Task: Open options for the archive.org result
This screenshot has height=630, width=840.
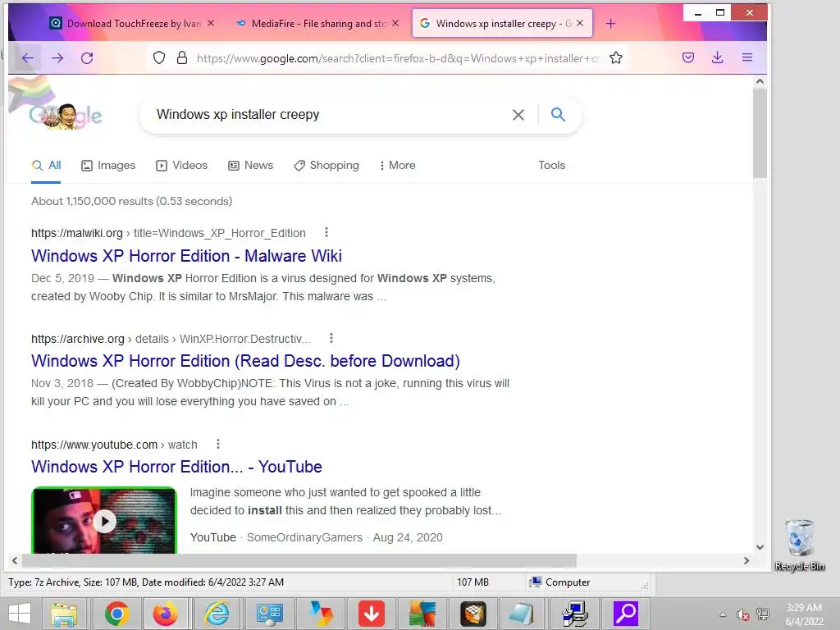Action: click(331, 338)
